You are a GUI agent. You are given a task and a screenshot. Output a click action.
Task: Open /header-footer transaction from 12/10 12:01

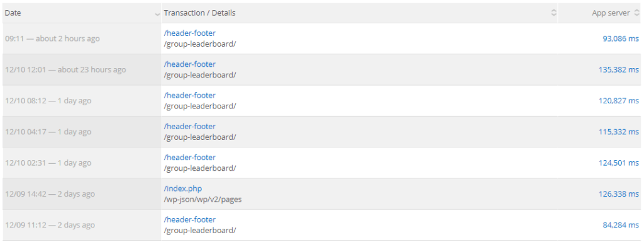pos(190,64)
